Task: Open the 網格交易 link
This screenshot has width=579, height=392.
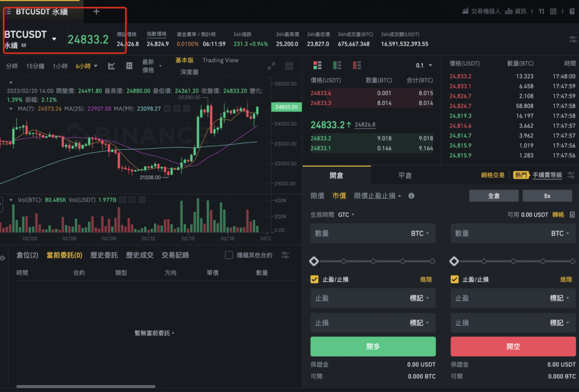Action: [492, 175]
